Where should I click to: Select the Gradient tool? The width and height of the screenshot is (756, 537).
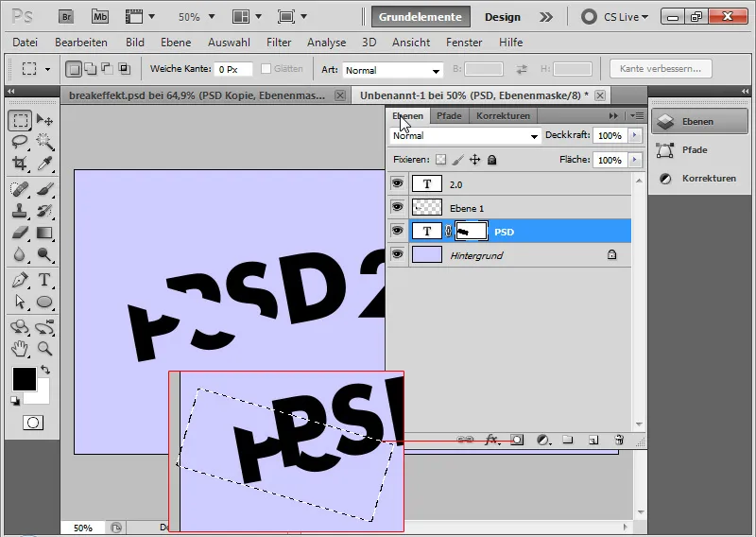pos(44,233)
